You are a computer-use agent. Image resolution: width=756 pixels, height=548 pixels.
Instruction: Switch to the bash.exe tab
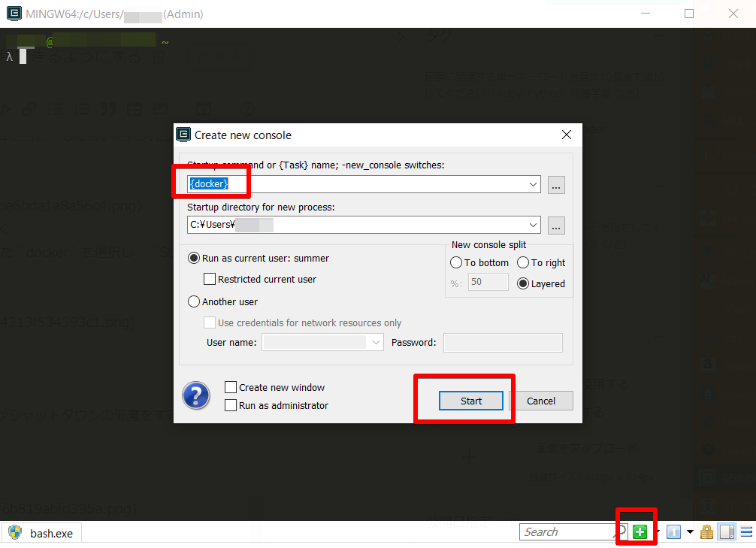point(41,532)
